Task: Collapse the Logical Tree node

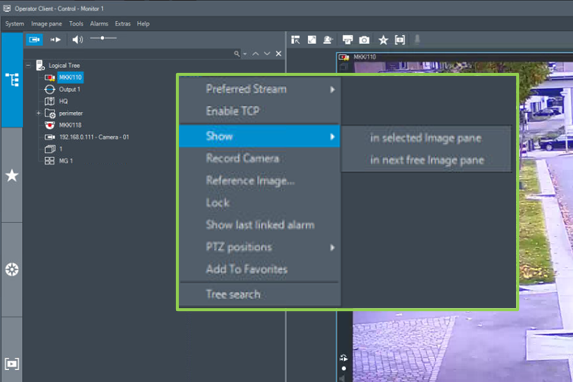Action: pyautogui.click(x=28, y=65)
